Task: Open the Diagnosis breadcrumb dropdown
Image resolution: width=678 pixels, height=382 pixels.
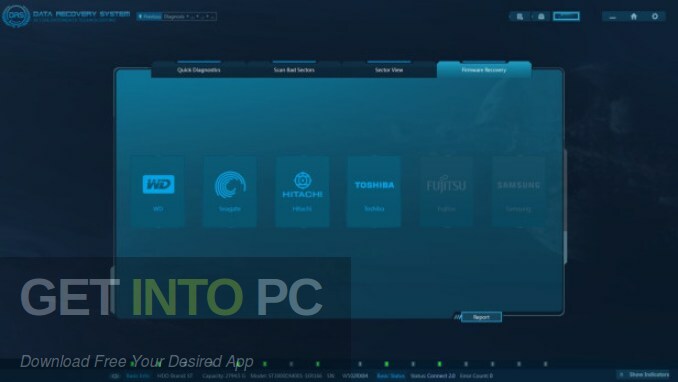Action: [x=176, y=16]
